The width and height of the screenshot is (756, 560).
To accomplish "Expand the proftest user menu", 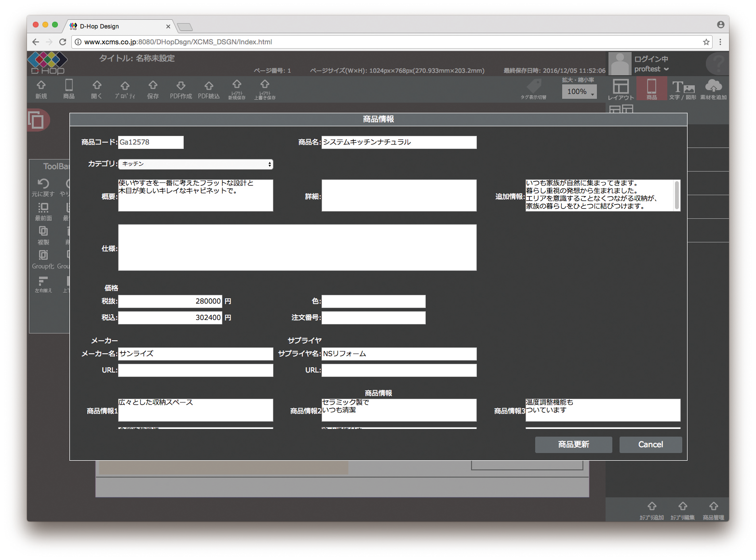I will [651, 69].
